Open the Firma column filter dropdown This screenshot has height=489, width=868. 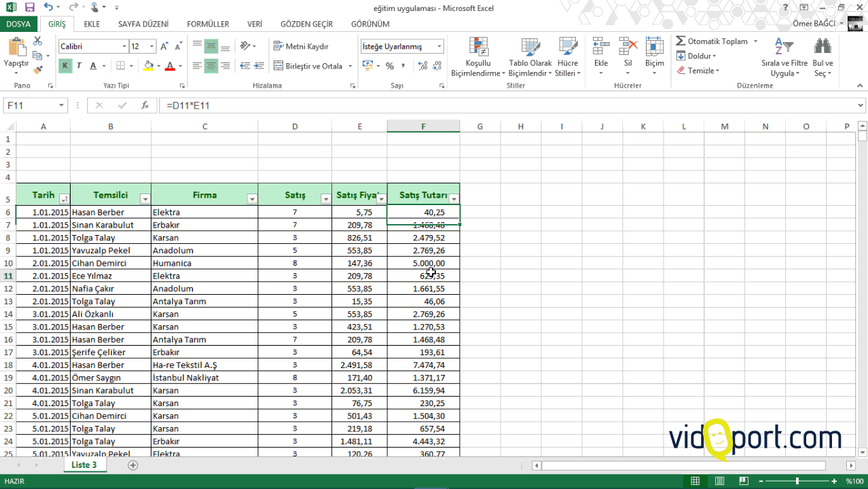click(x=252, y=199)
